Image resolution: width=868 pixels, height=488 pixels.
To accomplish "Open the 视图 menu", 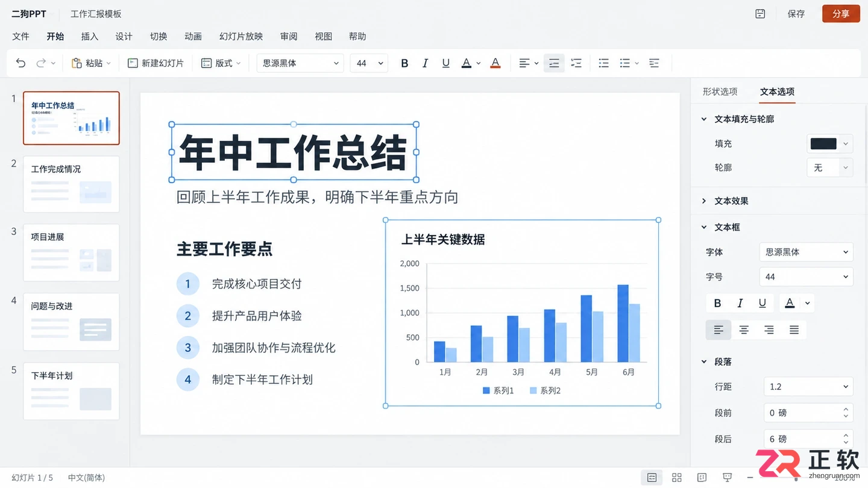I will pyautogui.click(x=324, y=36).
